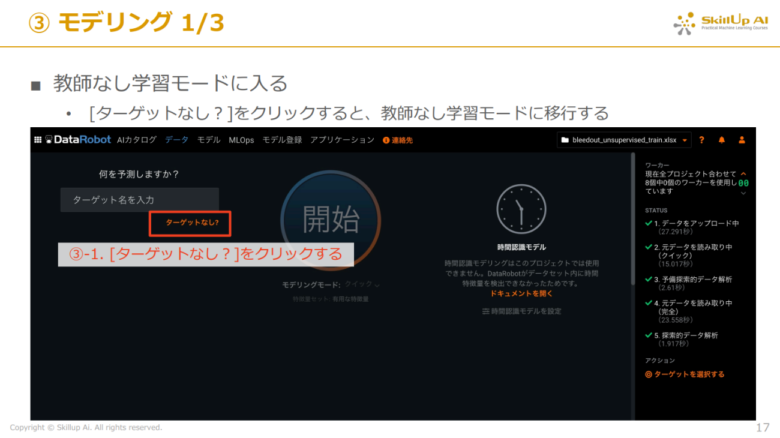Screen dimensions: 780x438
Task: Open the MLOps tab
Action: click(x=241, y=140)
